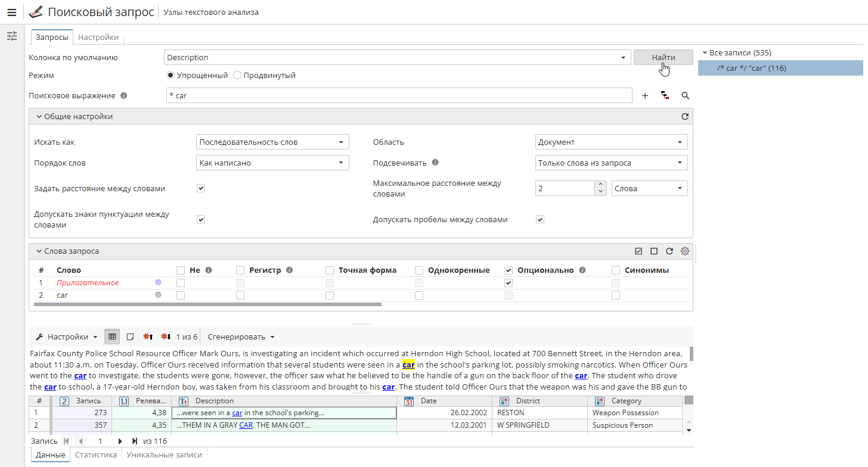Open the Колонка по умолчанию Description dropdown
The height and width of the screenshot is (467, 868).
point(397,57)
